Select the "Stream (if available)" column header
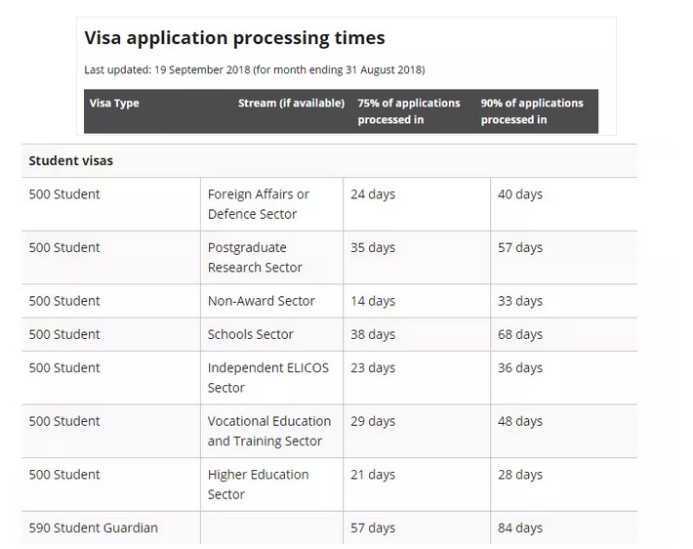693x549 pixels. pyautogui.click(x=291, y=103)
